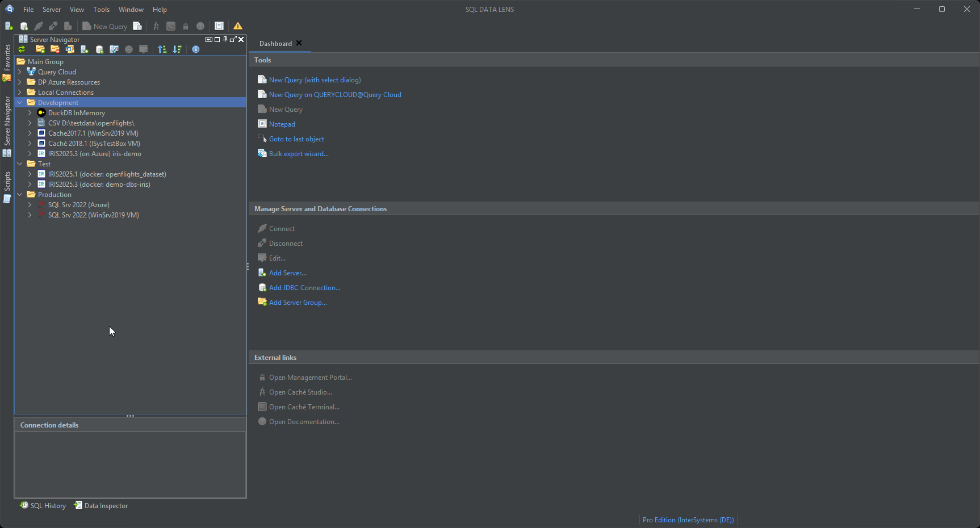Expand the Query Cloud node
The width and height of the screenshot is (980, 528).
pyautogui.click(x=20, y=72)
